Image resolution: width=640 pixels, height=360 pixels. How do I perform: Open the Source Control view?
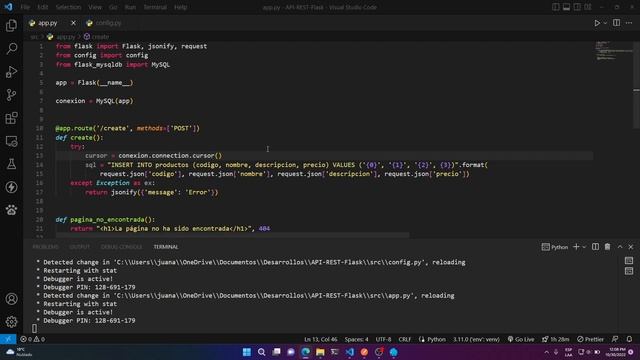(x=11, y=95)
